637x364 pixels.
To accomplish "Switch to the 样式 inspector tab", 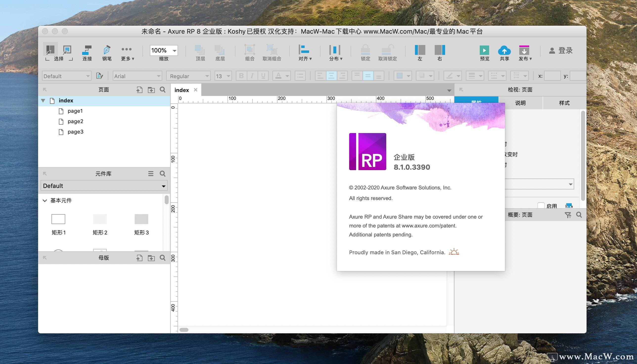I will coord(564,103).
